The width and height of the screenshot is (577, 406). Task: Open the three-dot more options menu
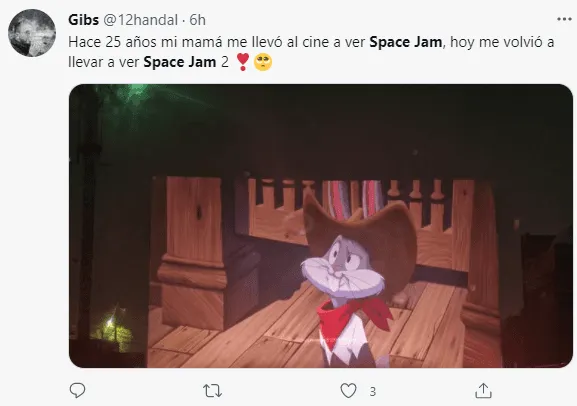pos(564,19)
